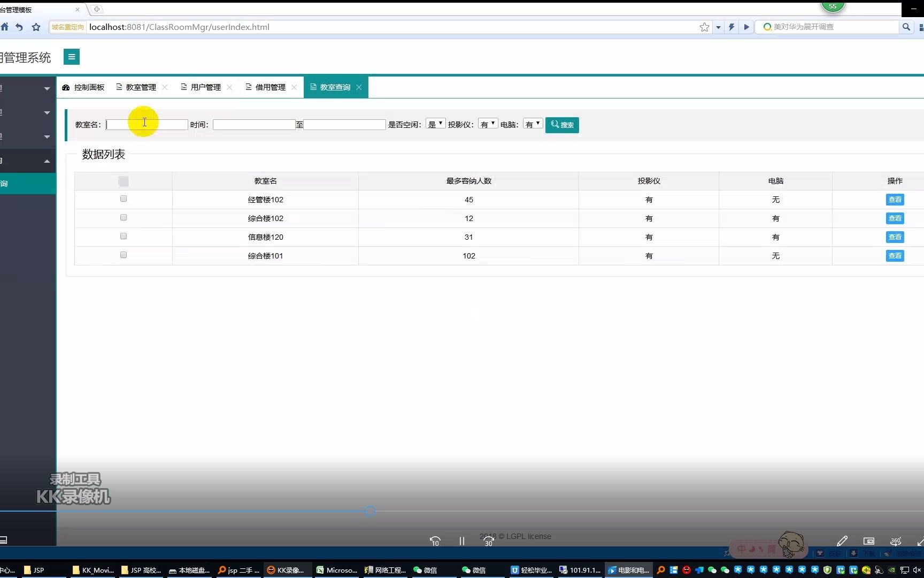This screenshot has width=924, height=578.
Task: Open the 101.91.1... remote taskbar item
Action: (580, 570)
